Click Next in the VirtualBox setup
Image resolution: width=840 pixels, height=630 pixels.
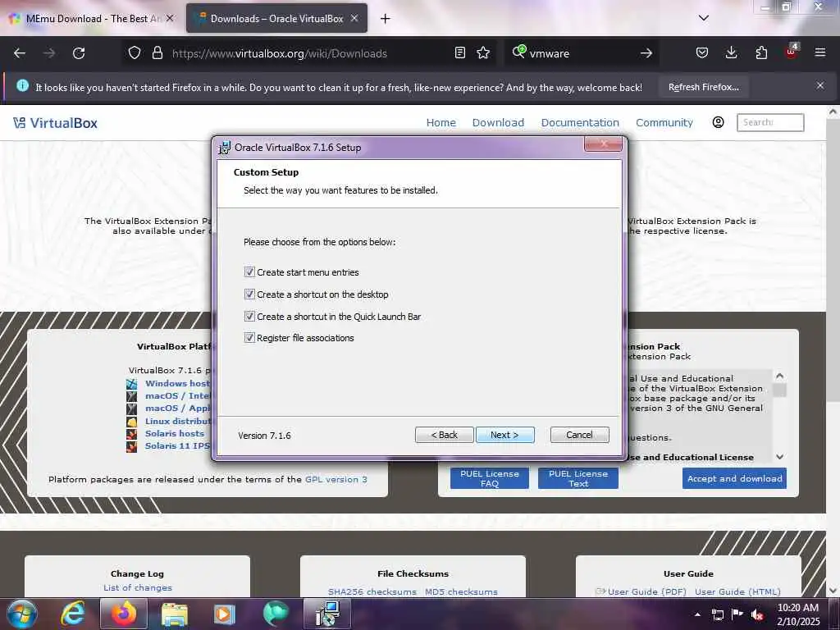point(504,435)
